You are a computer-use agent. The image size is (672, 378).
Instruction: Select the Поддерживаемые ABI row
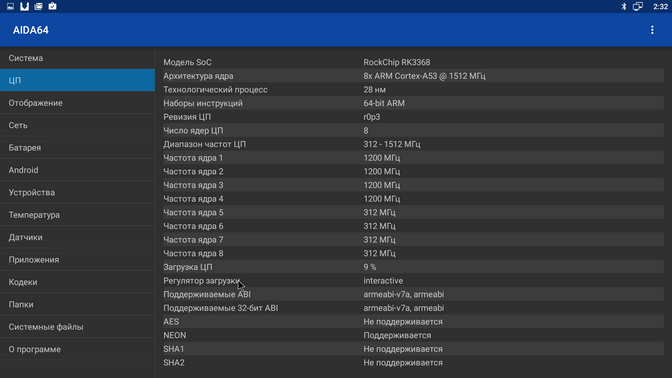pos(413,294)
